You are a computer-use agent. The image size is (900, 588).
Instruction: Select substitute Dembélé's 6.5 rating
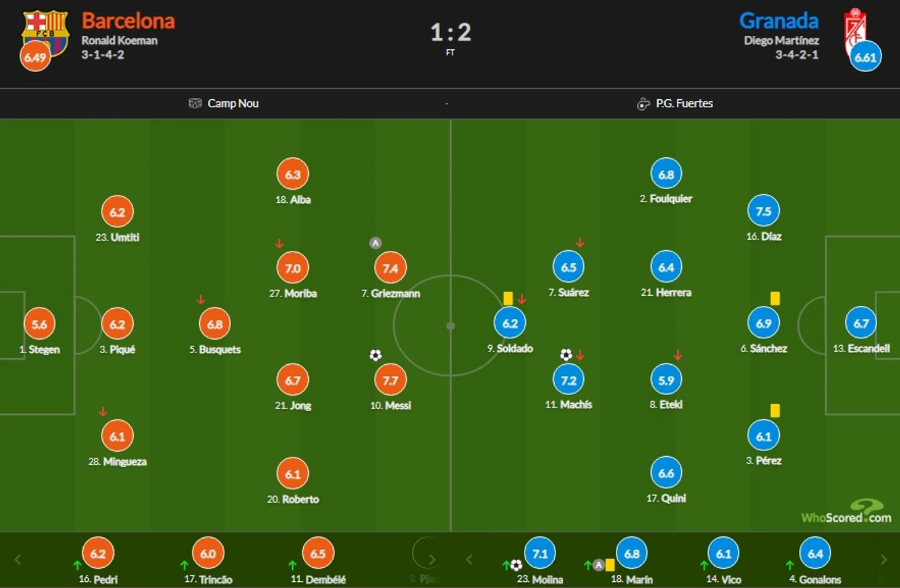tap(318, 553)
